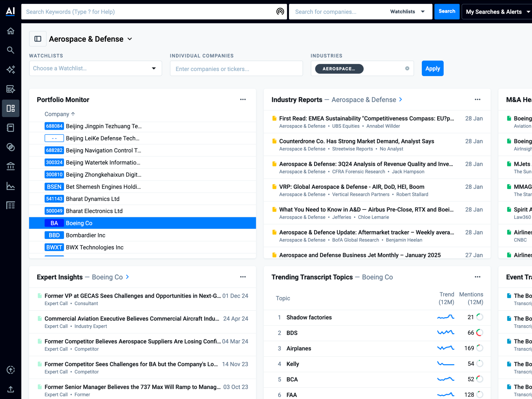Open the Watchlists dropdown in company search
Viewport: 532px width, 399px height.
pyautogui.click(x=407, y=12)
